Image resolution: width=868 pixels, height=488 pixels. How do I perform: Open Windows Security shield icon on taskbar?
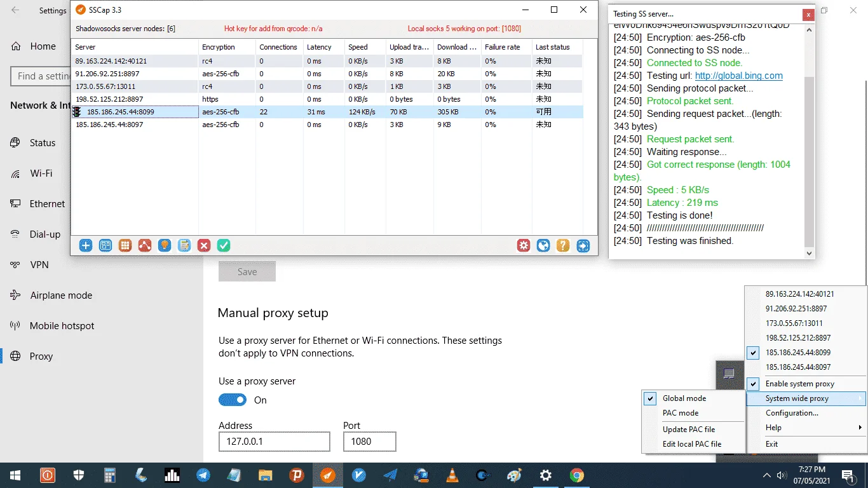pyautogui.click(x=79, y=475)
